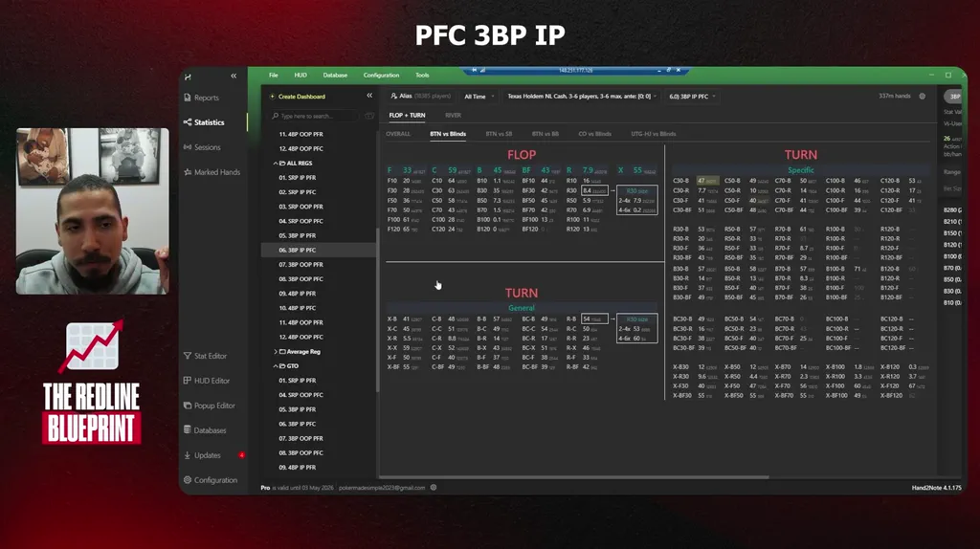The width and height of the screenshot is (980, 549).
Task: Switch to the BTN vs BB tab
Action: (545, 134)
